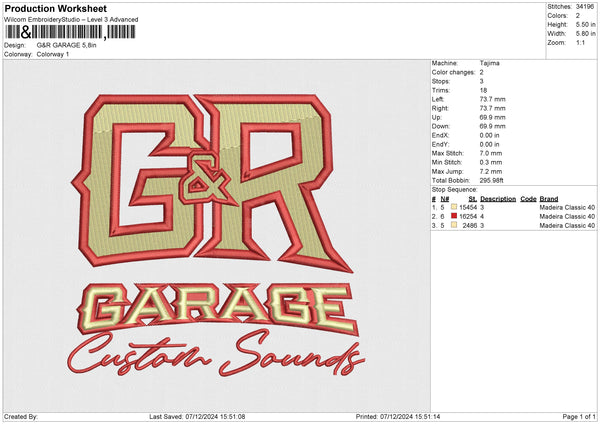Screen dimensions: 600x424
Task: Click the ampersand in the G&R logo
Action: click(x=208, y=181)
